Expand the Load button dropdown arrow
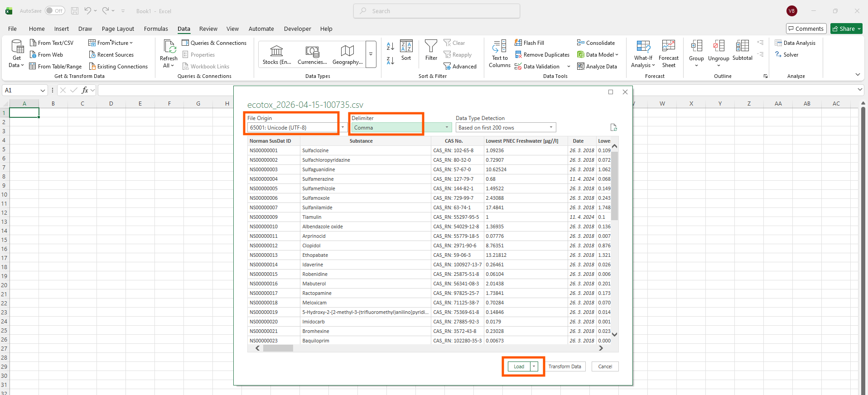 point(534,366)
